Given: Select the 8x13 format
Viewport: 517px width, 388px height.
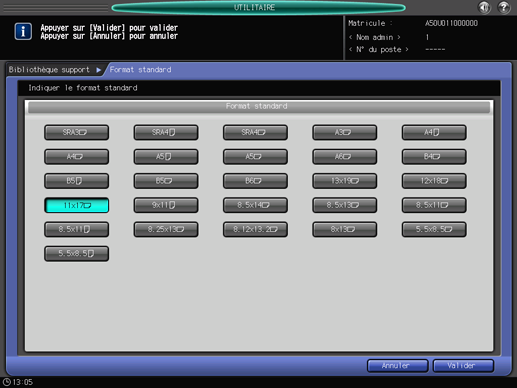Looking at the screenshot, I should pyautogui.click(x=344, y=229).
